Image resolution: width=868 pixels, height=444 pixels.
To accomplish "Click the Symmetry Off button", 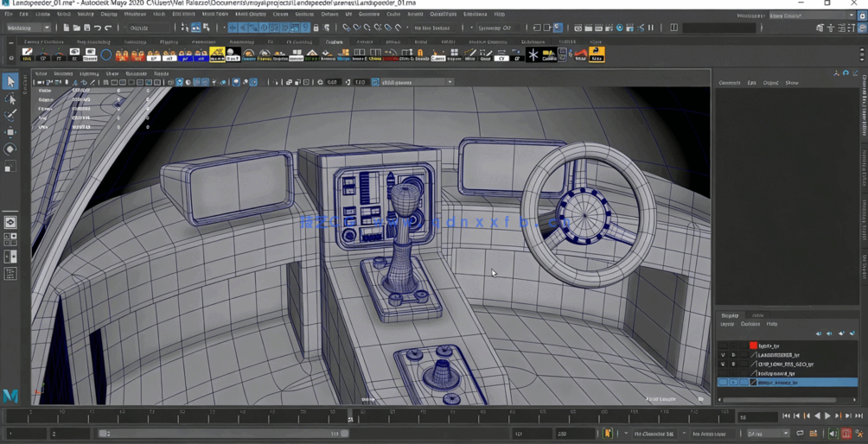I will tap(495, 28).
